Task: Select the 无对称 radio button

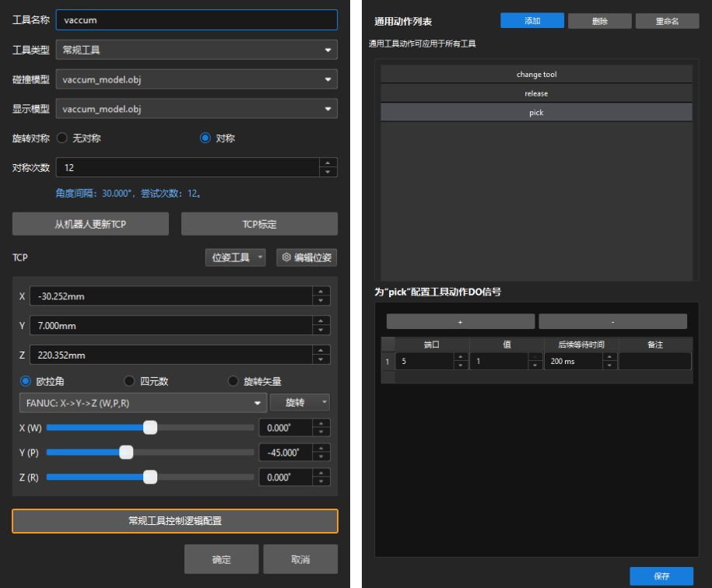Action: click(x=65, y=138)
